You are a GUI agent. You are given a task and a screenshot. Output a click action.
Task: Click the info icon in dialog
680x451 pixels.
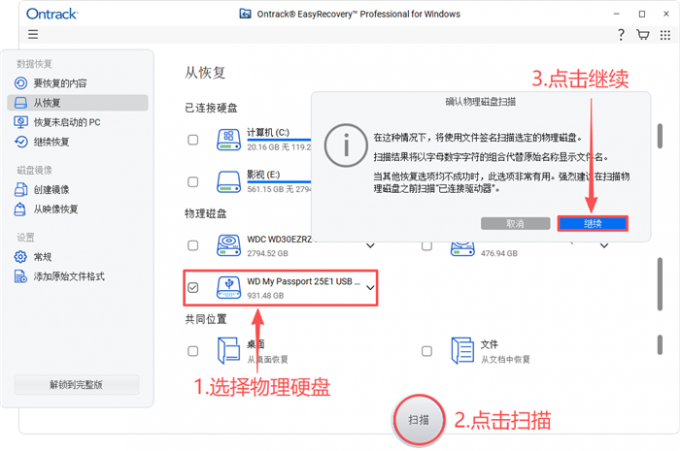[x=346, y=145]
